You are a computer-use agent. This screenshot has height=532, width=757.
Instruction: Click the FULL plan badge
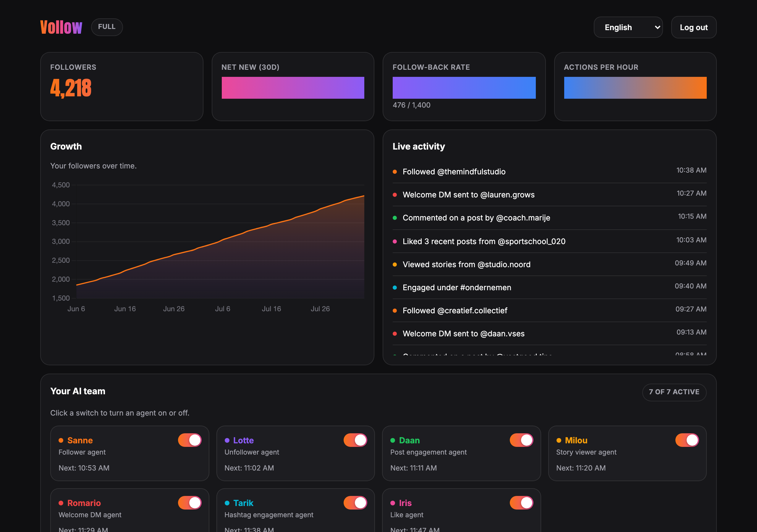pos(107,27)
